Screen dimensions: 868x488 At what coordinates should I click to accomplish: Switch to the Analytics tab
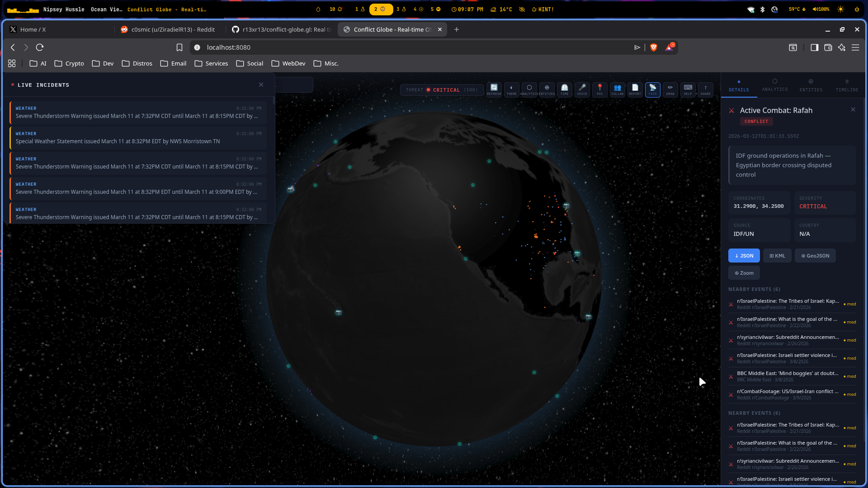pos(774,86)
